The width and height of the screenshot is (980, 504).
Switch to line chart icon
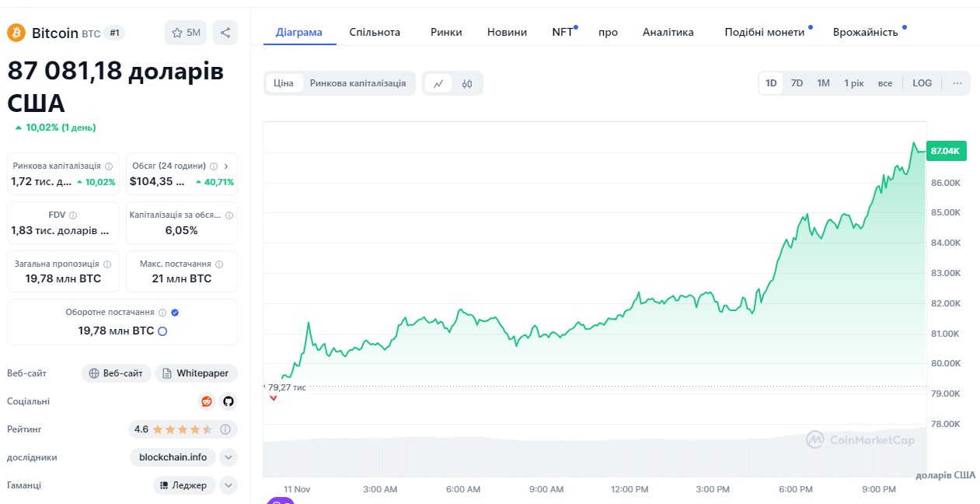(438, 83)
